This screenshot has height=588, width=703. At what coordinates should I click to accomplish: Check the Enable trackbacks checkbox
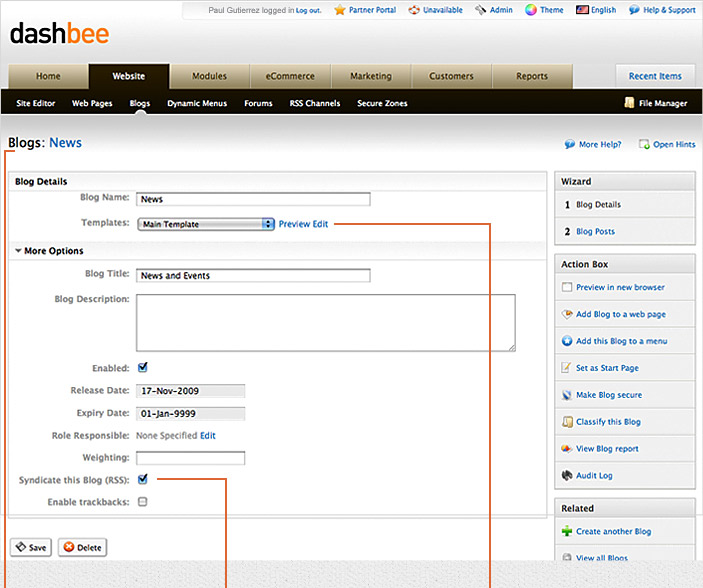pyautogui.click(x=143, y=501)
